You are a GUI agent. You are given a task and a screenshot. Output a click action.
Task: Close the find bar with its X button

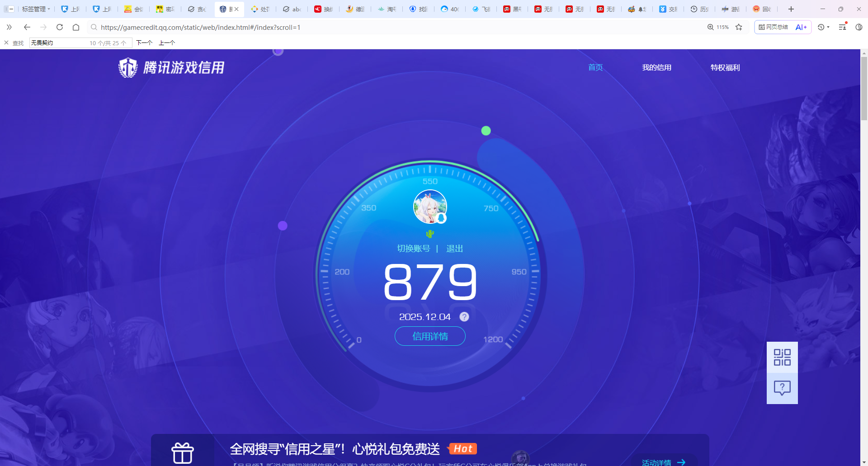(x=6, y=42)
